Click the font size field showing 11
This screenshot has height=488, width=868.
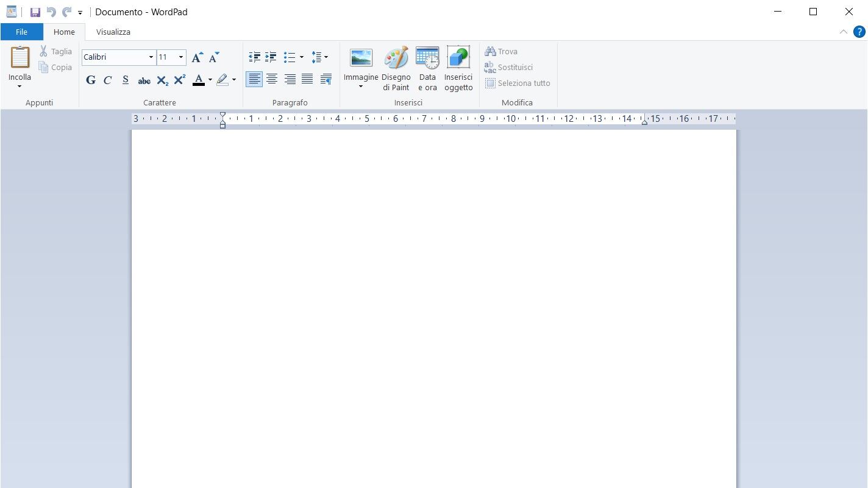[166, 57]
